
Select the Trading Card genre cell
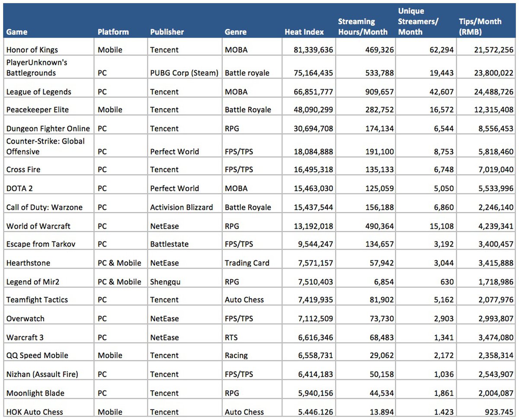coord(247,263)
